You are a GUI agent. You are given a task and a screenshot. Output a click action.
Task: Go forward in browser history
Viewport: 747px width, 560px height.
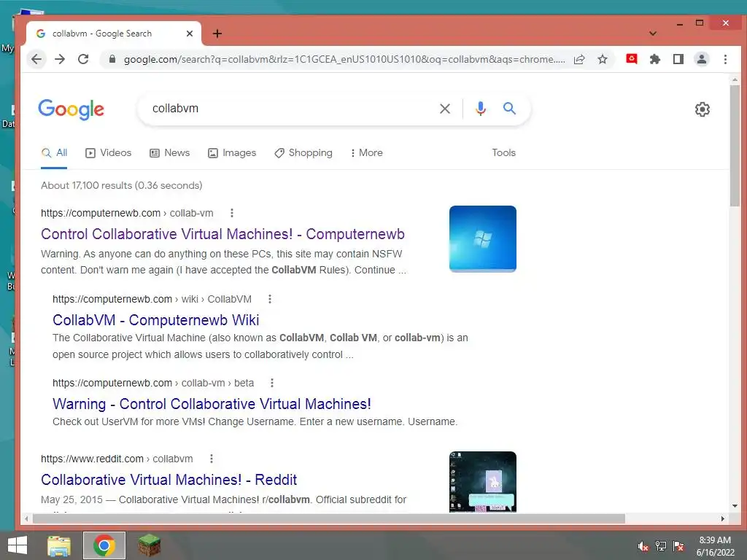60,59
